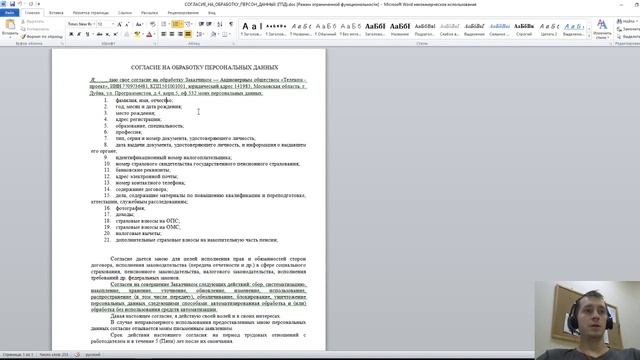Click the document title 'СОГЛАСИЕ НА ОБРАБОТКУ ПЕРСОНАЛЬНЫХ ДАННЫХ'
Viewport: 640px width, 360px height.
pos(204,67)
